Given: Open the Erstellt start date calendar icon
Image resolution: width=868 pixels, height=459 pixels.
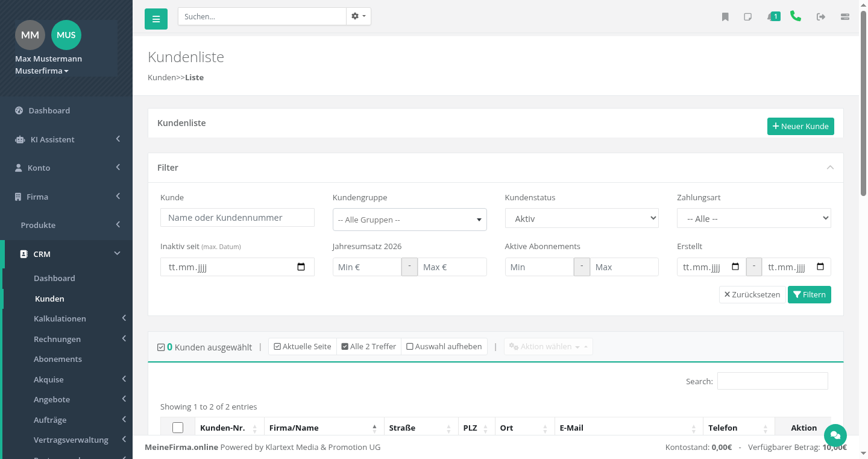Looking at the screenshot, I should [x=735, y=267].
